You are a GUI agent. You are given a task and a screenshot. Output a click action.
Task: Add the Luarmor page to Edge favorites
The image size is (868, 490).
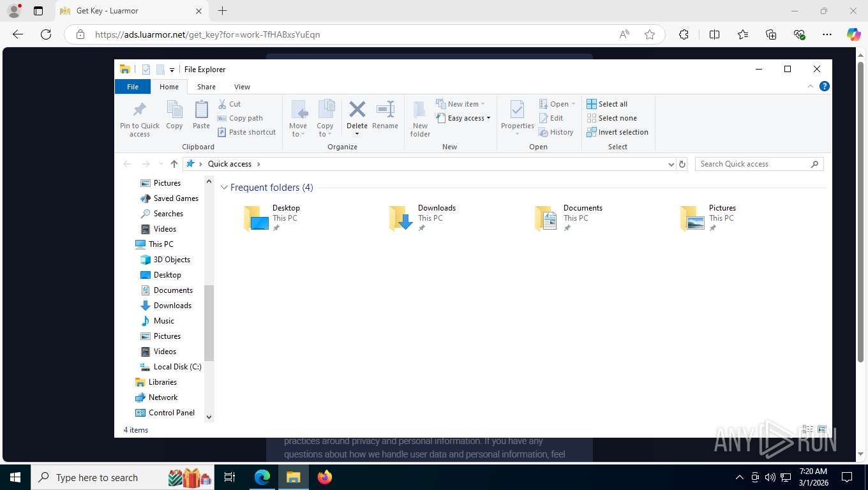point(650,34)
